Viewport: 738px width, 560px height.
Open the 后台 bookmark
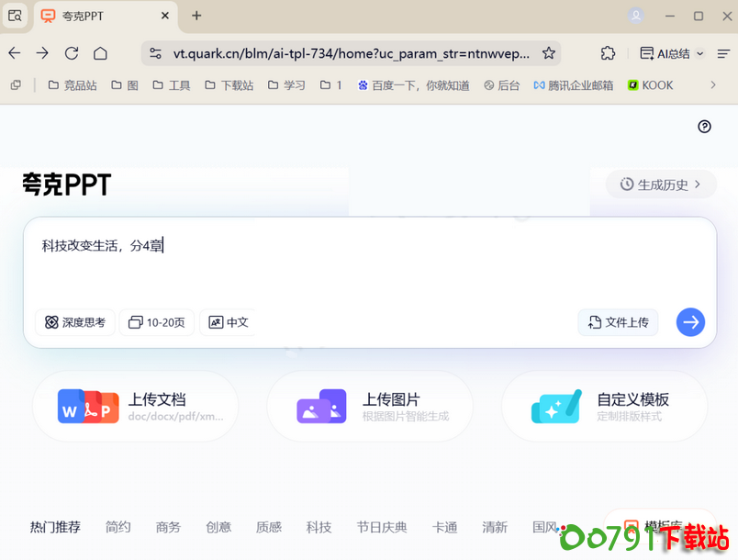point(502,85)
